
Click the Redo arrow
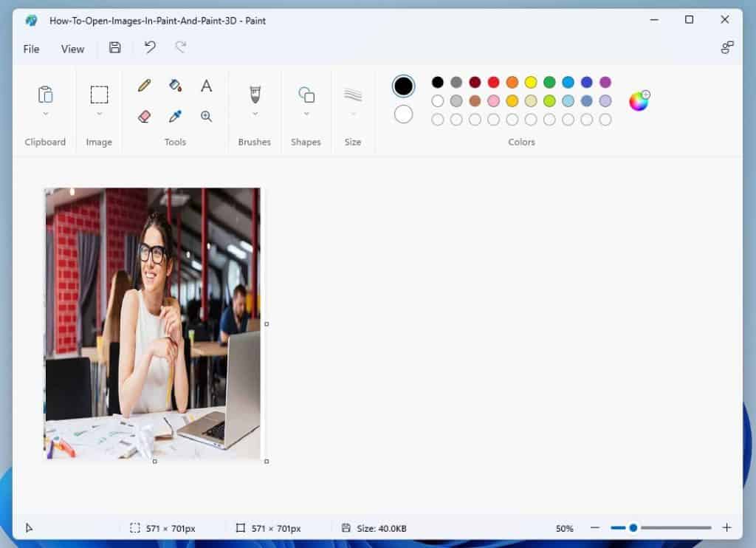(x=181, y=47)
